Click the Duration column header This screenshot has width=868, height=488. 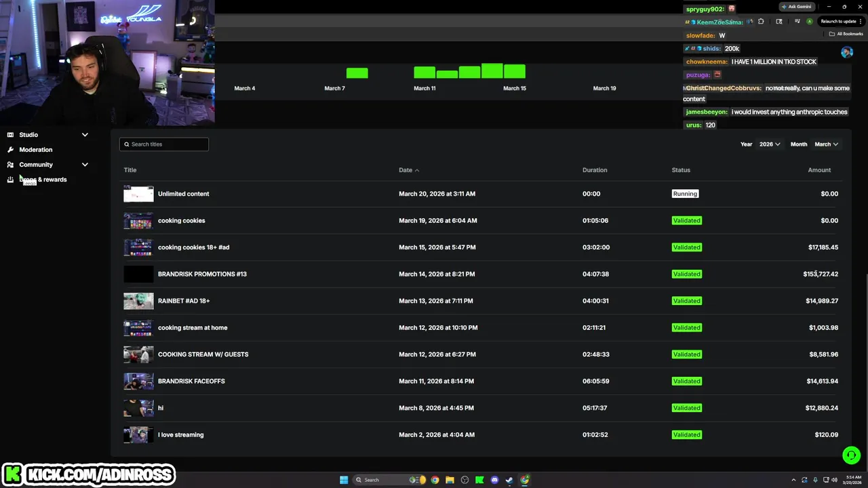(x=595, y=170)
